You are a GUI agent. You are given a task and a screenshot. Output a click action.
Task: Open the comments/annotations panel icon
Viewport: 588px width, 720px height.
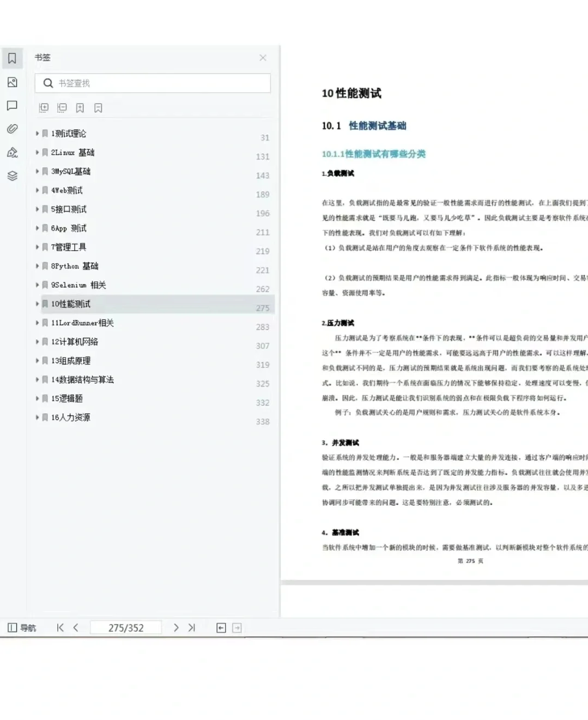tap(12, 106)
